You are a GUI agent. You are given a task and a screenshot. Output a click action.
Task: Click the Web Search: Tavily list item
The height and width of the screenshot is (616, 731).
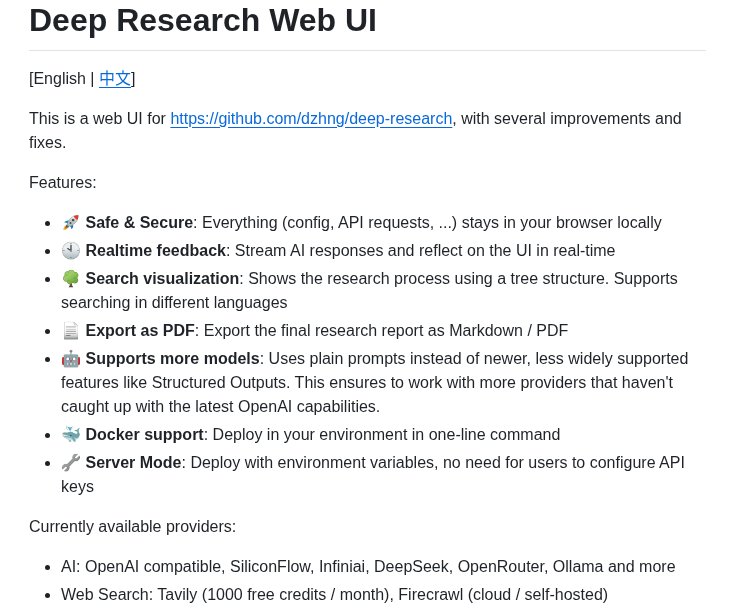(x=334, y=595)
